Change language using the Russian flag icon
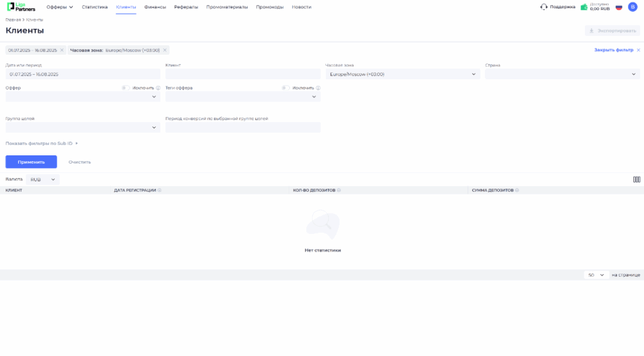The height and width of the screenshot is (356, 644). pos(619,7)
